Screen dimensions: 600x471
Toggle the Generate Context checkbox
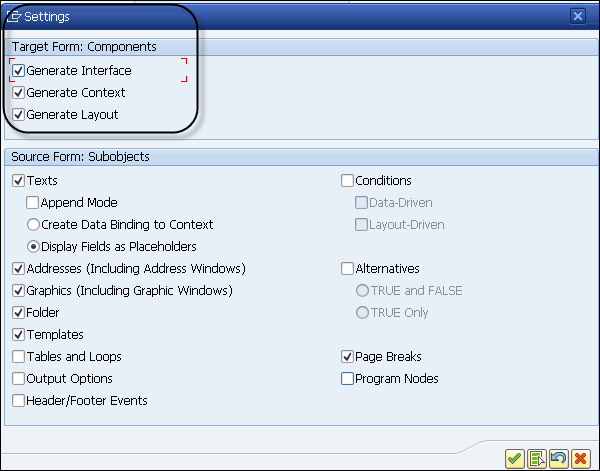19,93
